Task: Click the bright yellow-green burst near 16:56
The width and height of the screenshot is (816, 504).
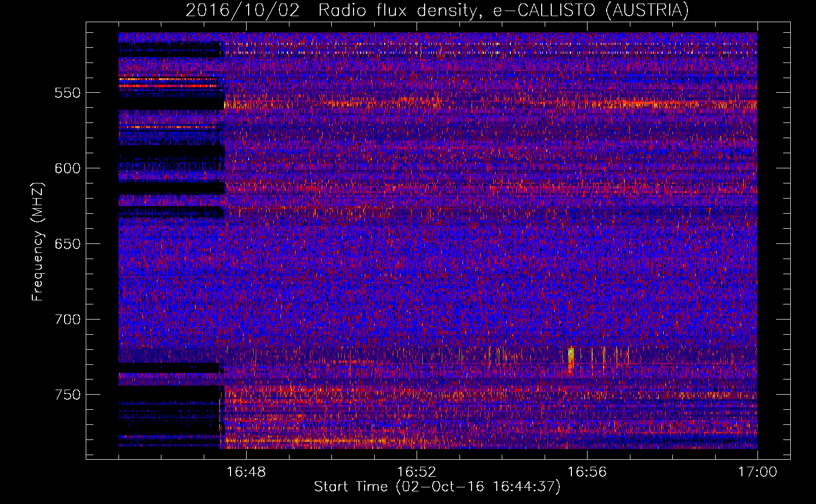Action: tap(571, 355)
